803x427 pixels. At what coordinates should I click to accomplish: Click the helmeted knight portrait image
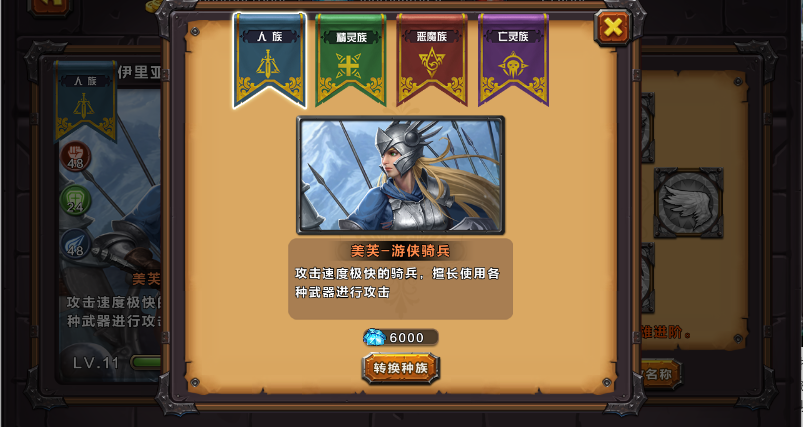click(x=400, y=175)
